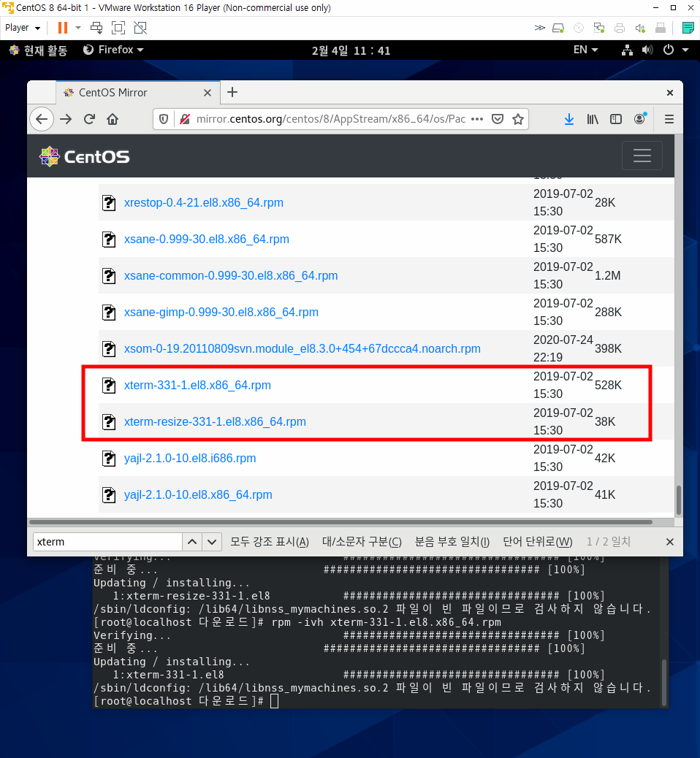Pause the virtual machine in VMware toolbar
700x758 pixels.
click(x=63, y=28)
